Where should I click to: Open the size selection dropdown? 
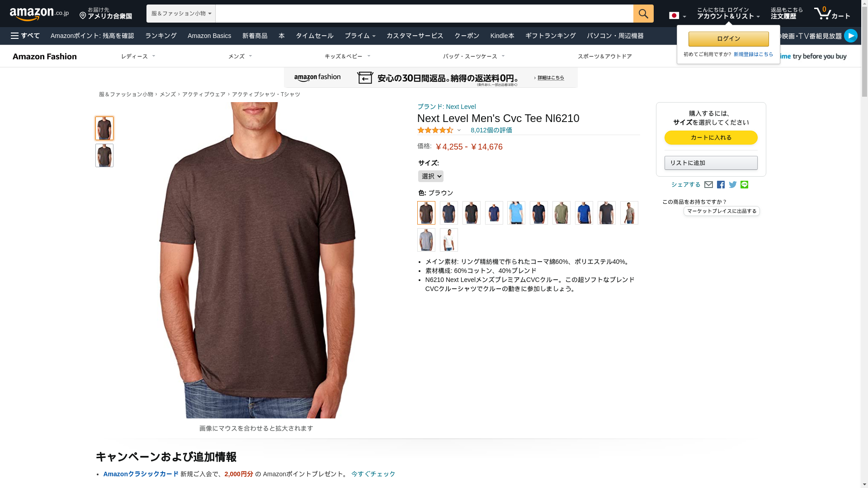click(430, 176)
